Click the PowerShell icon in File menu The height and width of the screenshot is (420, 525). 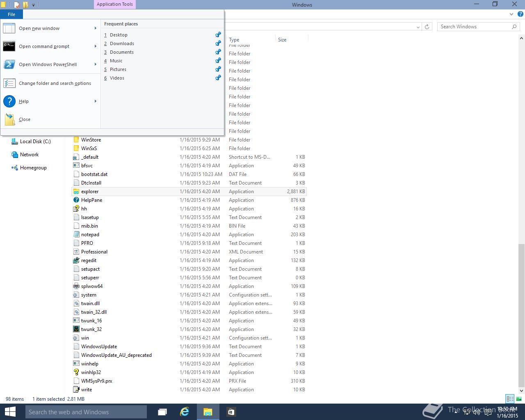tap(9, 64)
